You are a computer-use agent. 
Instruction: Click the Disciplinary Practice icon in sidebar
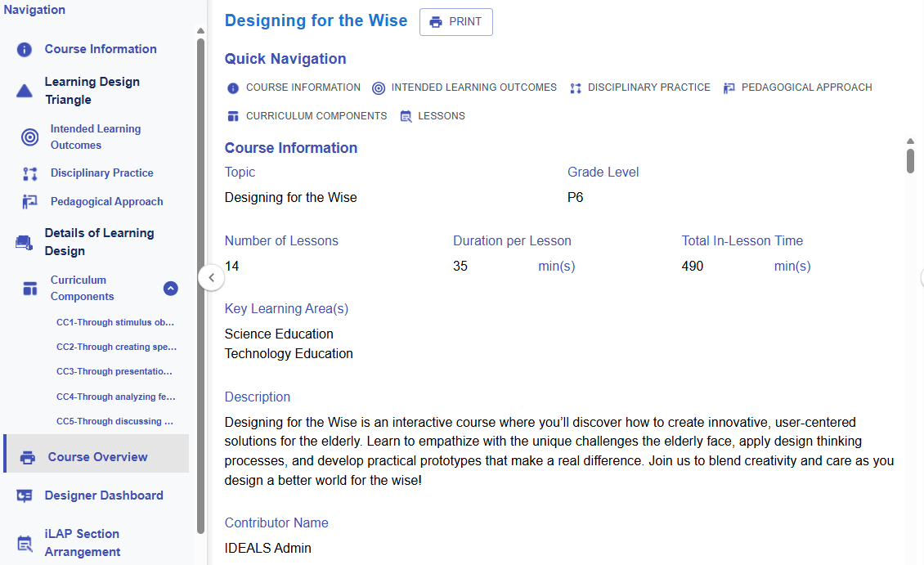point(30,173)
